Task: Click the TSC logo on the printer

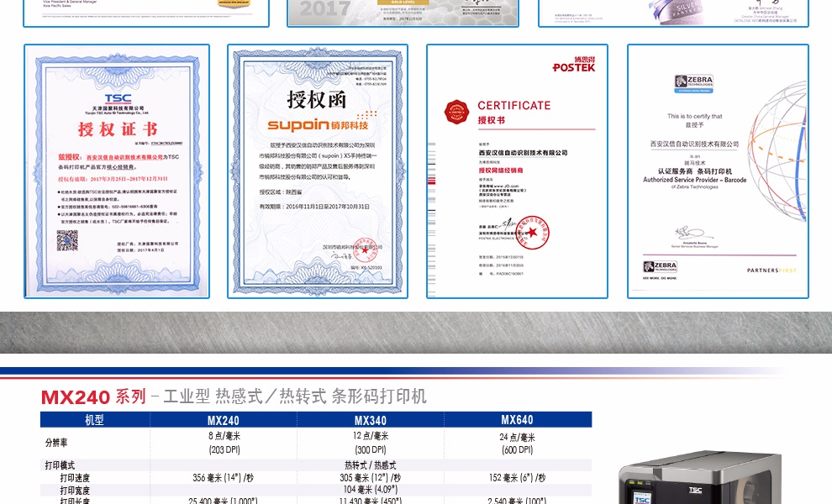Action: point(695,491)
